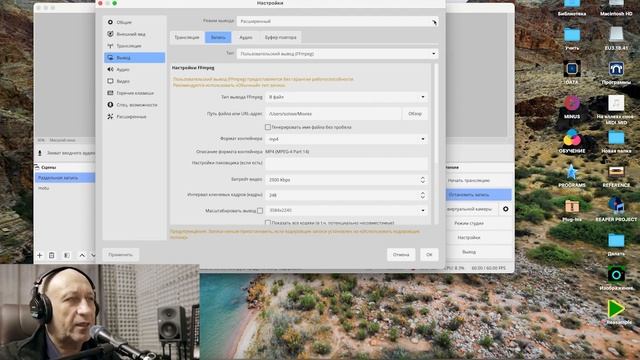Add a scene with the plus icon

coord(40,255)
